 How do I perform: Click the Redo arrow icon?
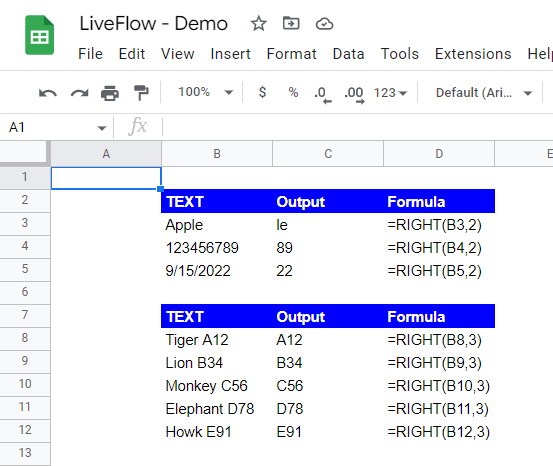[x=79, y=93]
